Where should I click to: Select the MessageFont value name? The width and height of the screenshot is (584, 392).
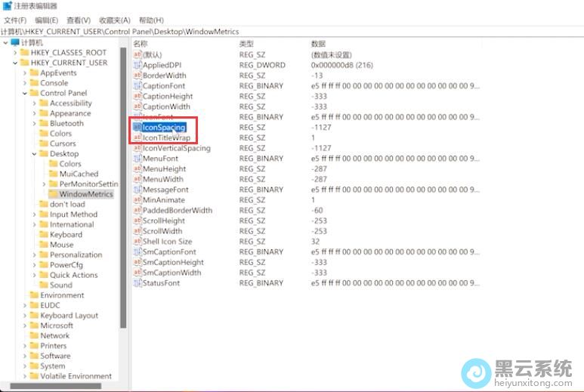tap(165, 190)
